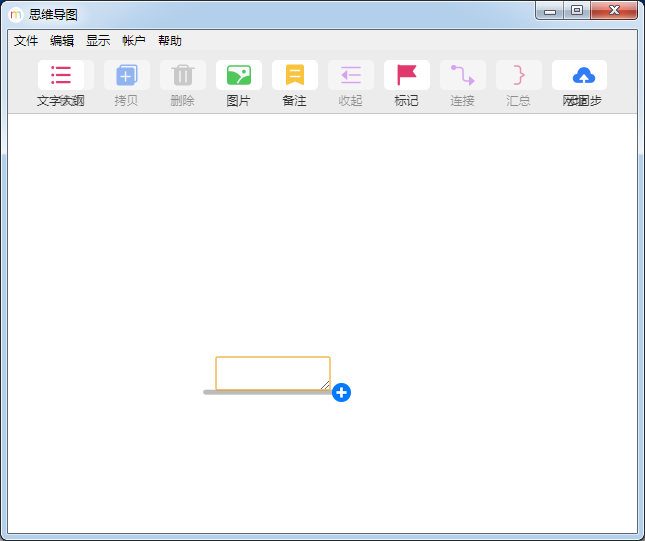
Task: Insert a picture with the 图片 icon
Action: coord(238,76)
